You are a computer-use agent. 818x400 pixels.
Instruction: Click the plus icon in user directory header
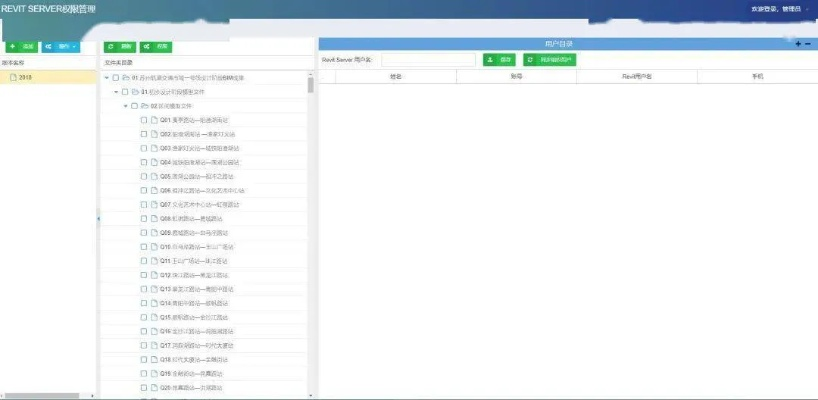pos(798,44)
